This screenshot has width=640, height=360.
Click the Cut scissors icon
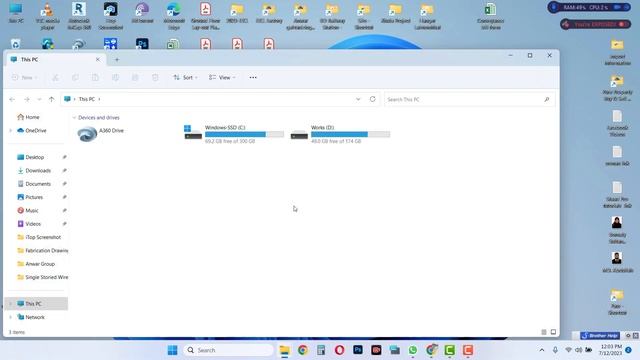coord(56,78)
